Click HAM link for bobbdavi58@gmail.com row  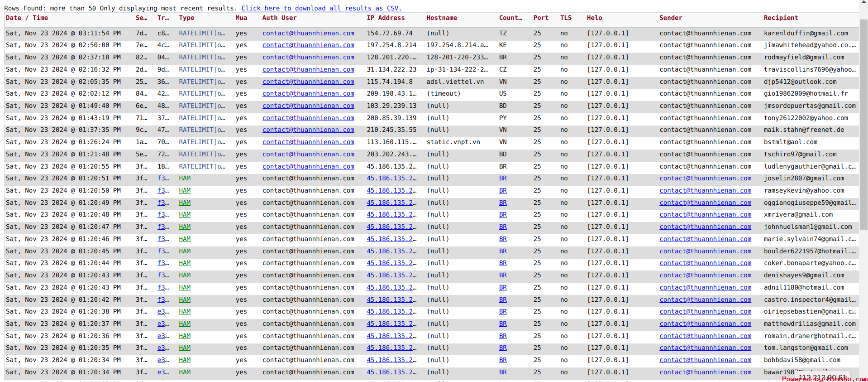pyautogui.click(x=185, y=360)
